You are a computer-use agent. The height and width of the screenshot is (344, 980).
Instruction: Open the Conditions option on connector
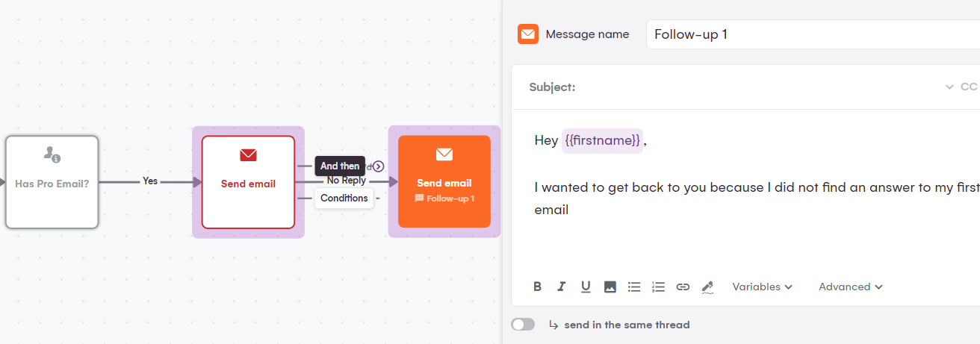344,198
